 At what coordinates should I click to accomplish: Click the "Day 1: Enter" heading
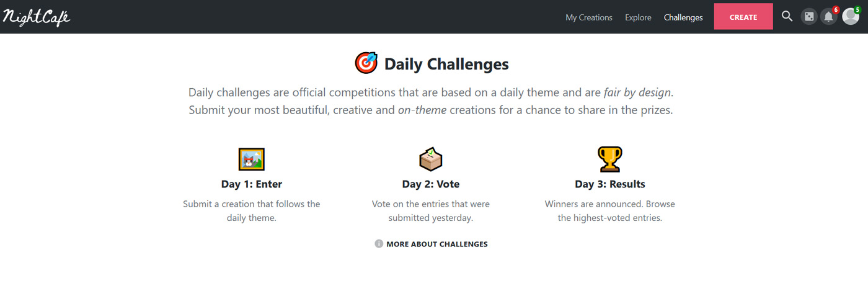(x=252, y=184)
